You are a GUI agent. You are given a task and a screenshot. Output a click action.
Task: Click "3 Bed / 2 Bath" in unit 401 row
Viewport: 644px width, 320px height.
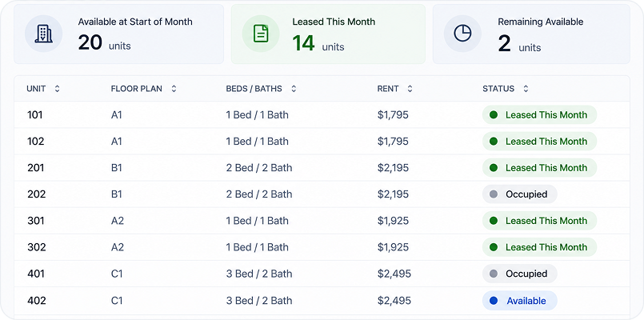tap(259, 274)
